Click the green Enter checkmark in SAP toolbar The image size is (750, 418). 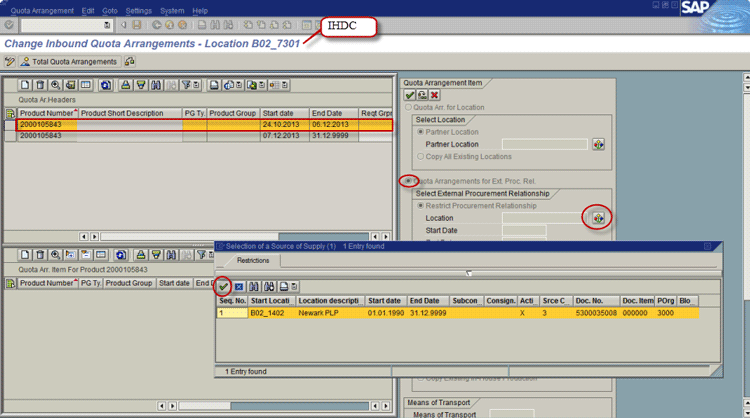9,25
